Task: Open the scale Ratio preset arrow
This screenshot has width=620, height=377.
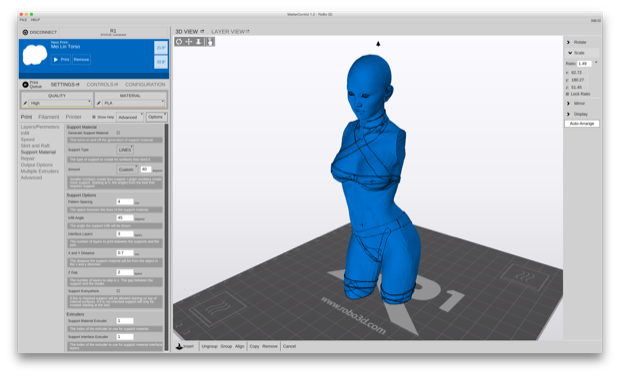Action: coord(596,63)
